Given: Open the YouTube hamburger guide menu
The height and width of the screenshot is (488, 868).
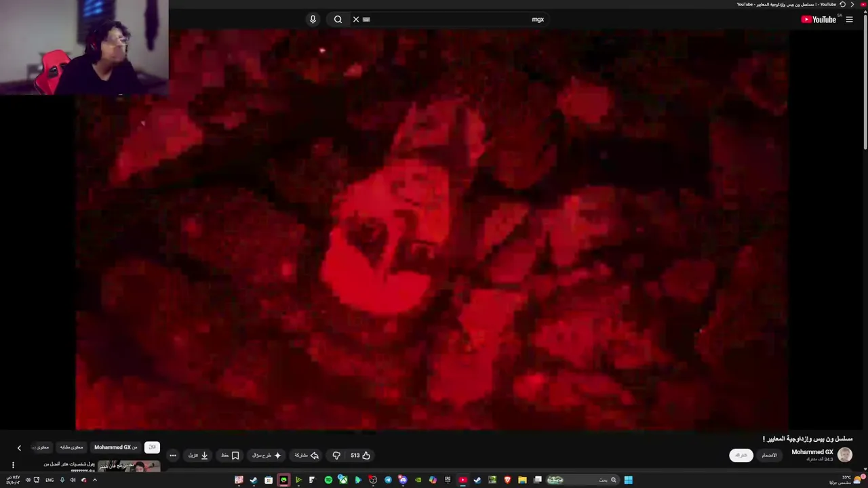Looking at the screenshot, I should pyautogui.click(x=849, y=20).
